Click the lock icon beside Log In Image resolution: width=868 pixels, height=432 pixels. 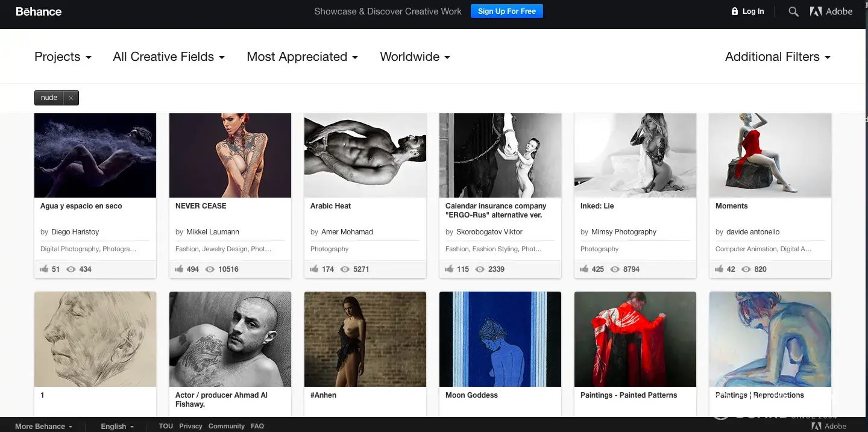click(x=734, y=11)
